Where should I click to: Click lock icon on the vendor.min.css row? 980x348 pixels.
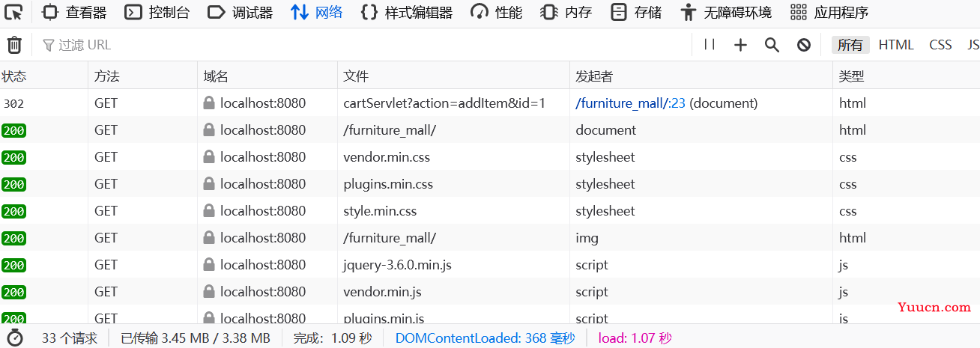click(209, 157)
